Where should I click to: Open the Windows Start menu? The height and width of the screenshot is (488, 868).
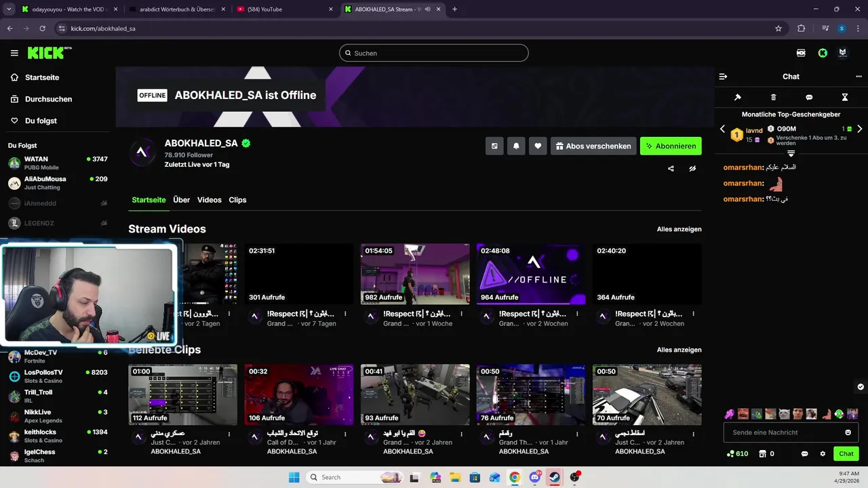pos(294,477)
